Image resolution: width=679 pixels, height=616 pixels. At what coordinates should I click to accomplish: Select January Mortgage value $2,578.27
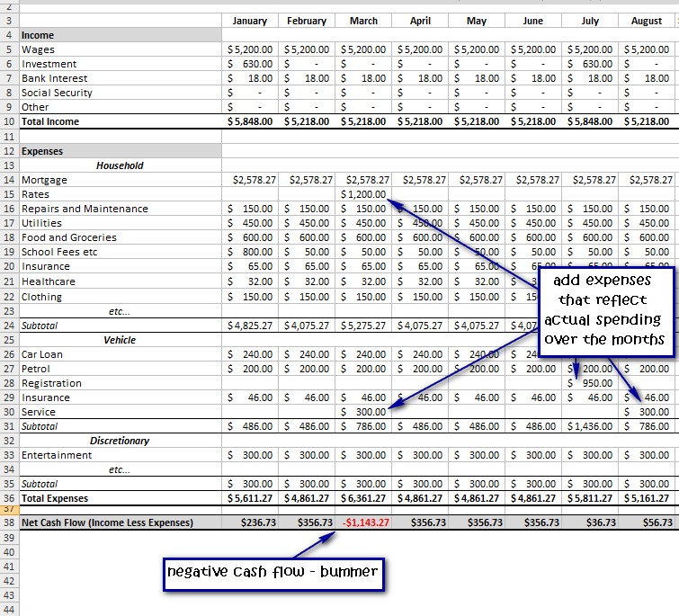pyautogui.click(x=250, y=180)
